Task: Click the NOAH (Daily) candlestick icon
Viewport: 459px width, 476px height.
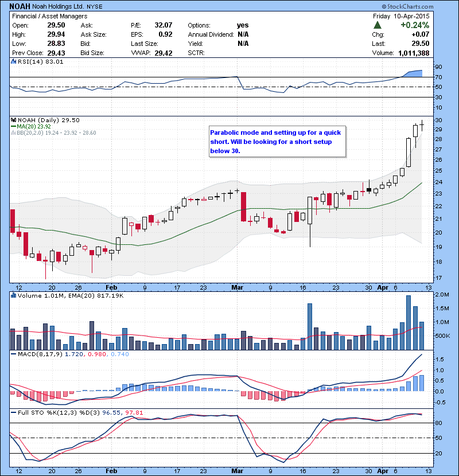Action: [x=13, y=120]
